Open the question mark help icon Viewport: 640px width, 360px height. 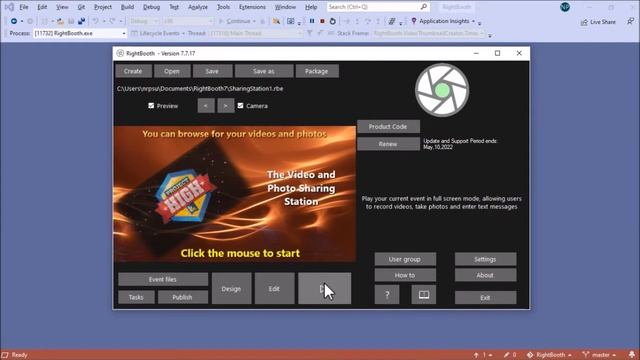click(x=387, y=294)
